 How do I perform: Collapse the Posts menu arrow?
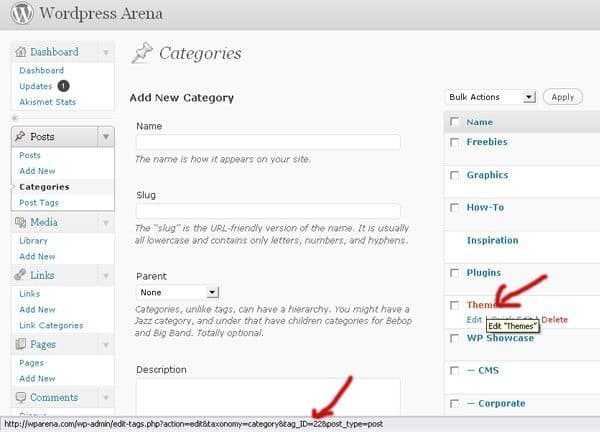(x=106, y=137)
